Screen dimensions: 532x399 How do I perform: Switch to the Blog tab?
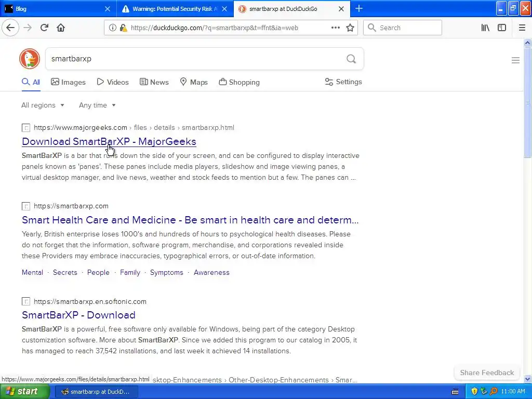[x=58, y=8]
